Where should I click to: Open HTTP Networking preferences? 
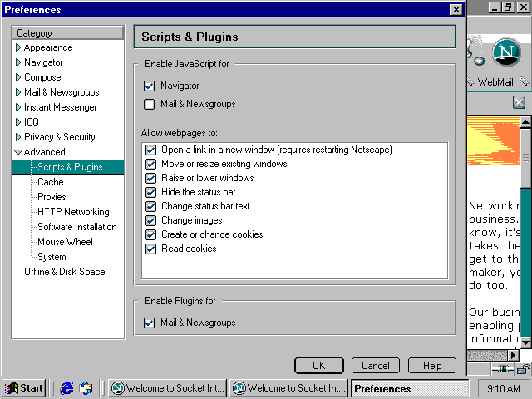click(x=73, y=212)
